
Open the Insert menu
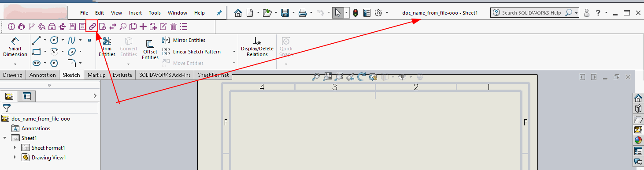(x=135, y=13)
